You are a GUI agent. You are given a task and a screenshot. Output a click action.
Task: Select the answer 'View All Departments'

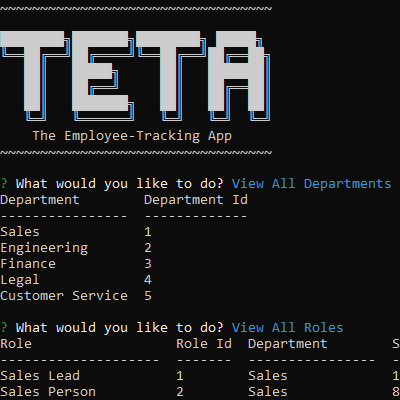point(312,184)
